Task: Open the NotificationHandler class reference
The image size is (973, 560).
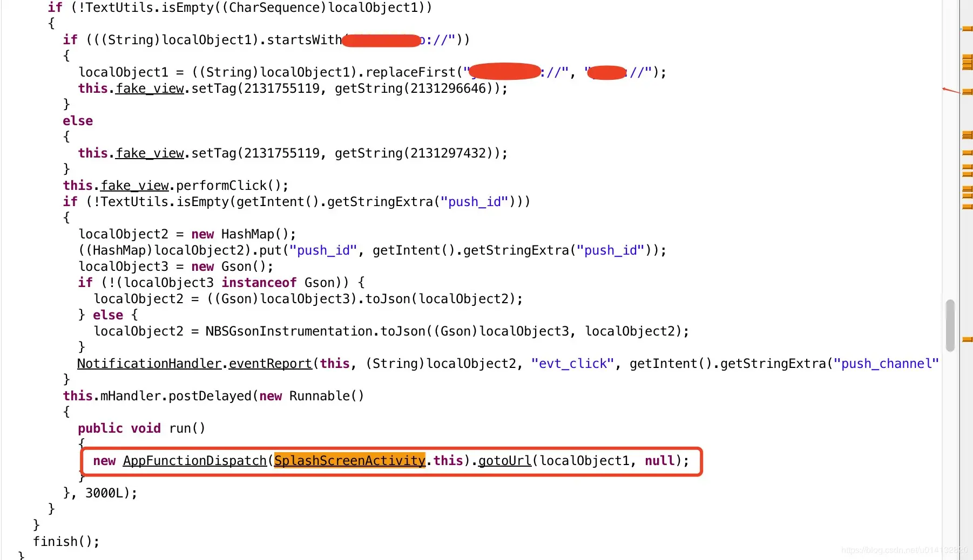Action: 149,364
